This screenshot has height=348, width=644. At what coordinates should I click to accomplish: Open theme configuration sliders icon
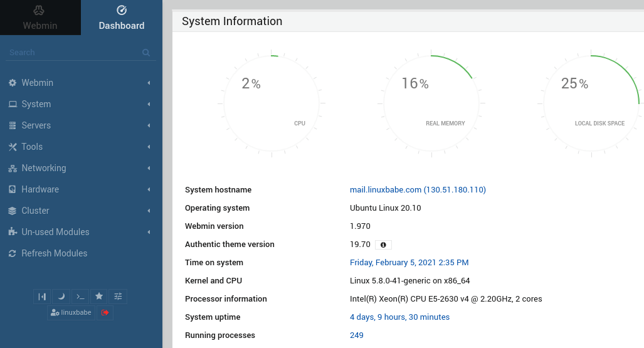click(x=117, y=296)
